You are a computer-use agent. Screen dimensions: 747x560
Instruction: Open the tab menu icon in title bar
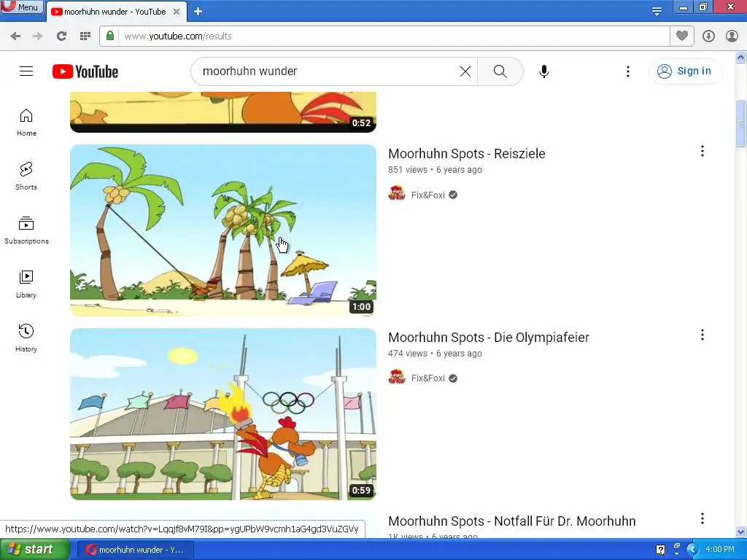657,11
